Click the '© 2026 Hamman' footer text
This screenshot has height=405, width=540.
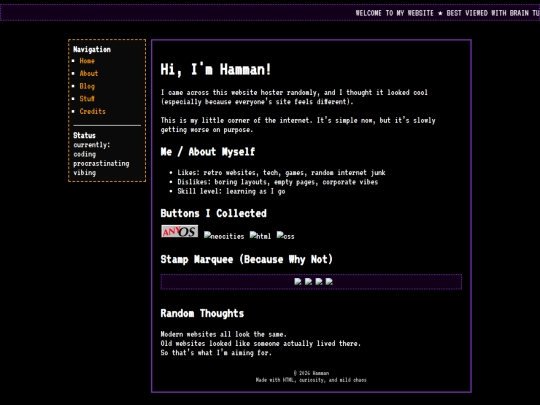[x=311, y=373]
